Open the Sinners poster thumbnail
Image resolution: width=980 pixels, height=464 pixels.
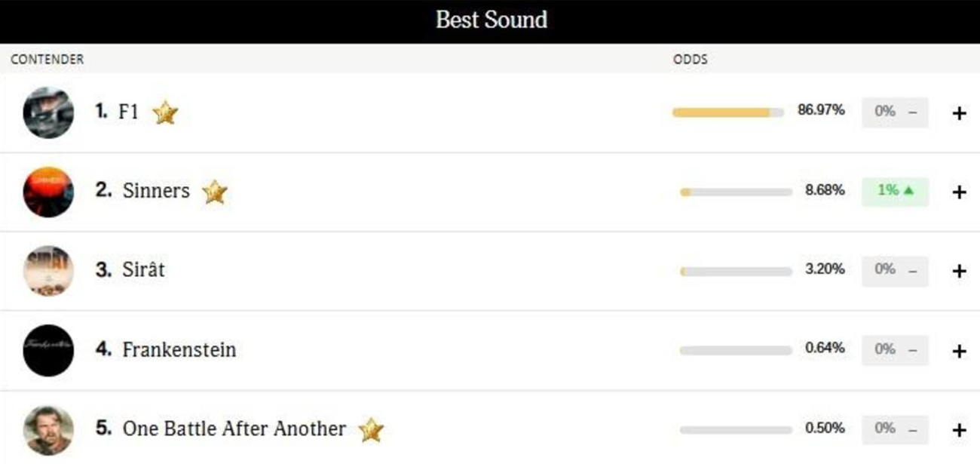click(x=48, y=192)
